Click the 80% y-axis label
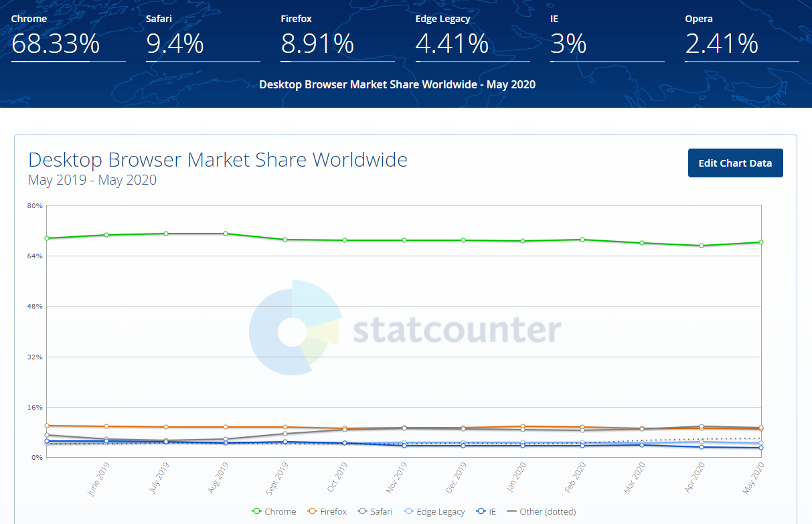The height and width of the screenshot is (524, 812). coord(35,206)
